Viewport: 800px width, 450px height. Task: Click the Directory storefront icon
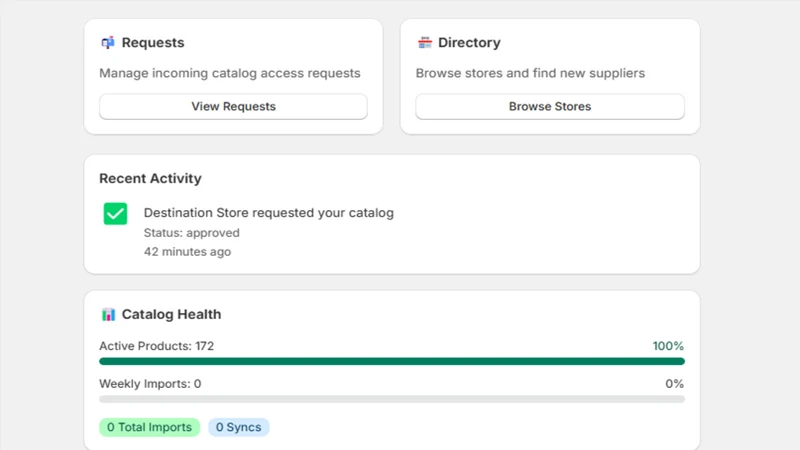coord(424,42)
